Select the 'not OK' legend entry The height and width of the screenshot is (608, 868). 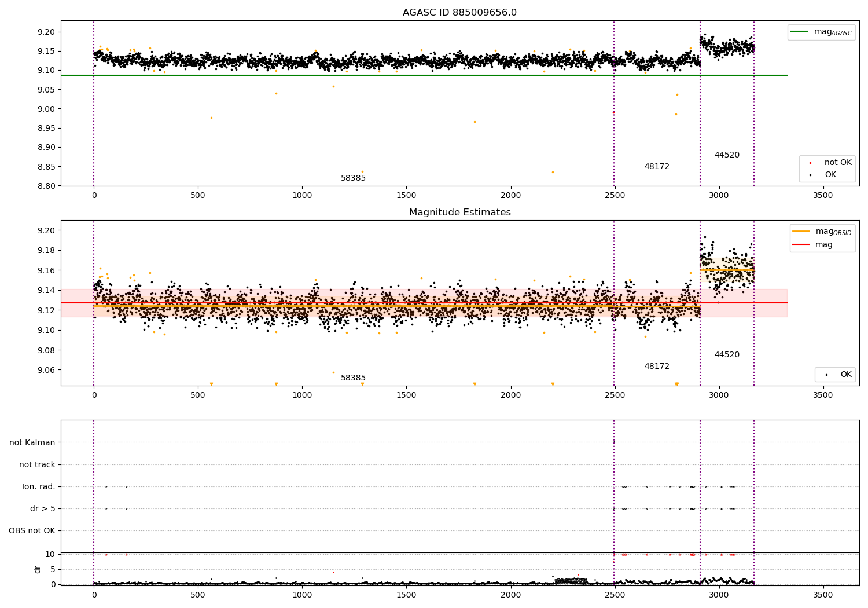(x=838, y=163)
